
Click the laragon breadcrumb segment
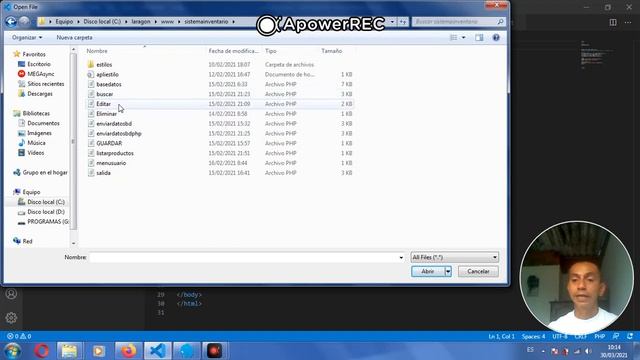pos(141,22)
